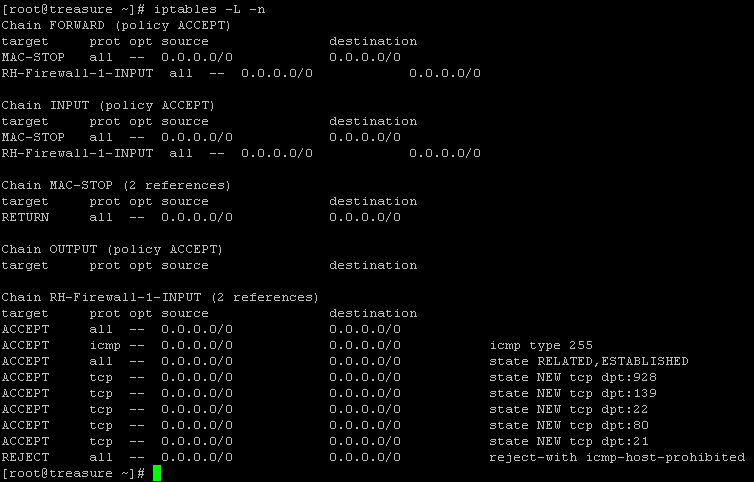
Task: Click 'state NEW tcp dpt:928' rule
Action: pyautogui.click(x=573, y=377)
